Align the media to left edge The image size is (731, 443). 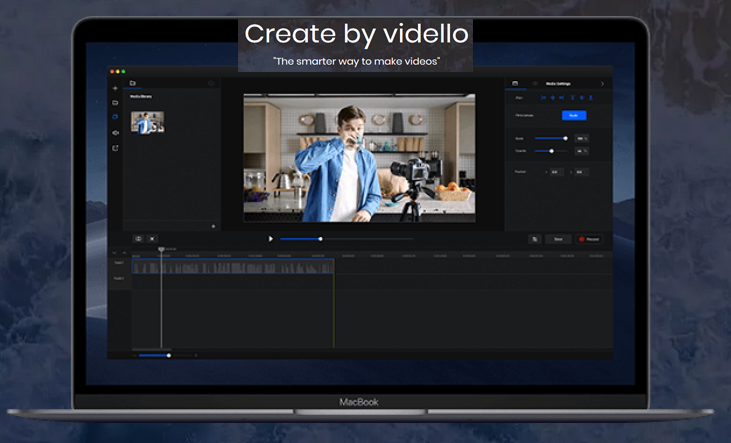[x=543, y=98]
